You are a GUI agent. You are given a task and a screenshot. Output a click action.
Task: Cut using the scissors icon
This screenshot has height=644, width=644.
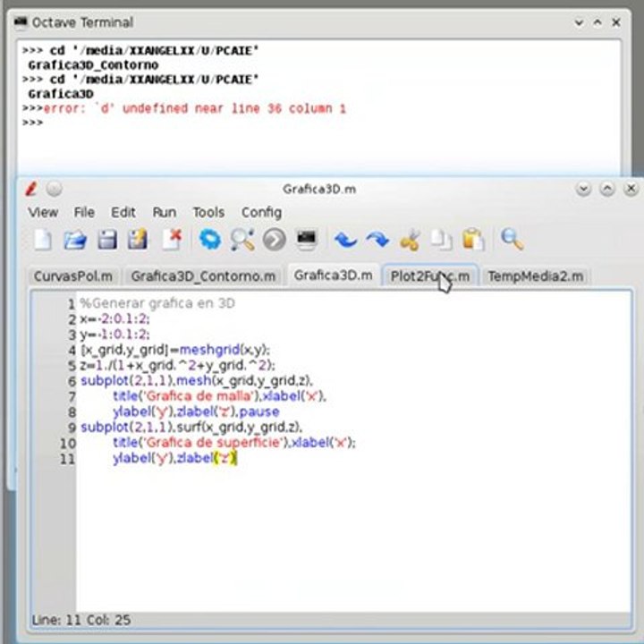tap(410, 240)
